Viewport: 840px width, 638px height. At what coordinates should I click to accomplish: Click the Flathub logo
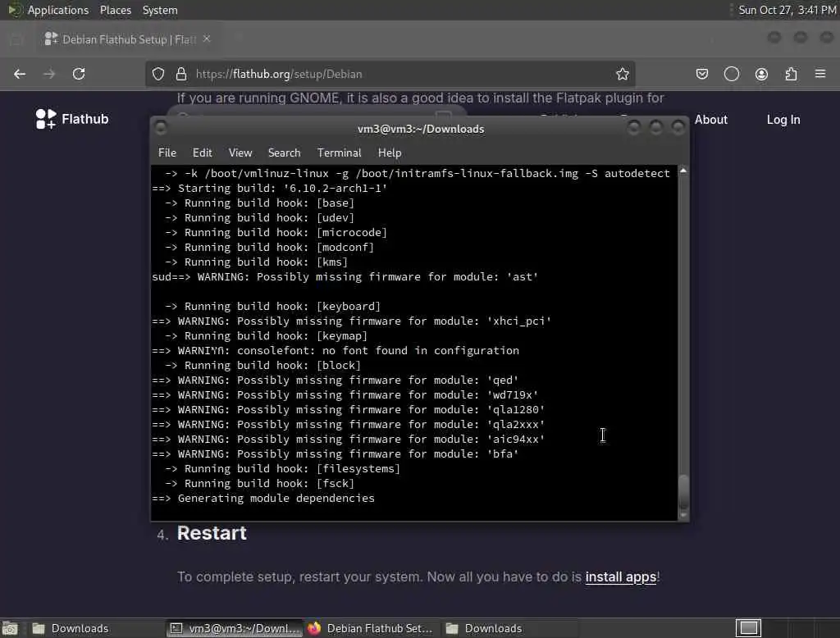72,119
